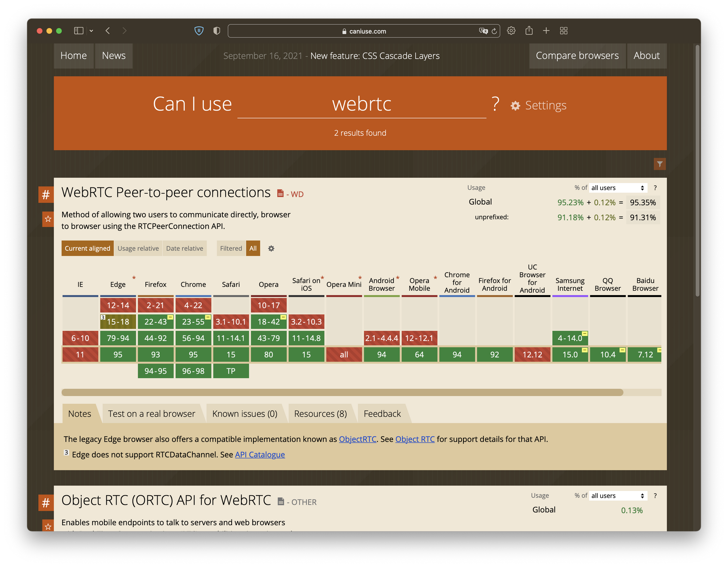Viewport: 728px width, 567px height.
Task: Click the caniuse.com address bar
Action: click(364, 31)
